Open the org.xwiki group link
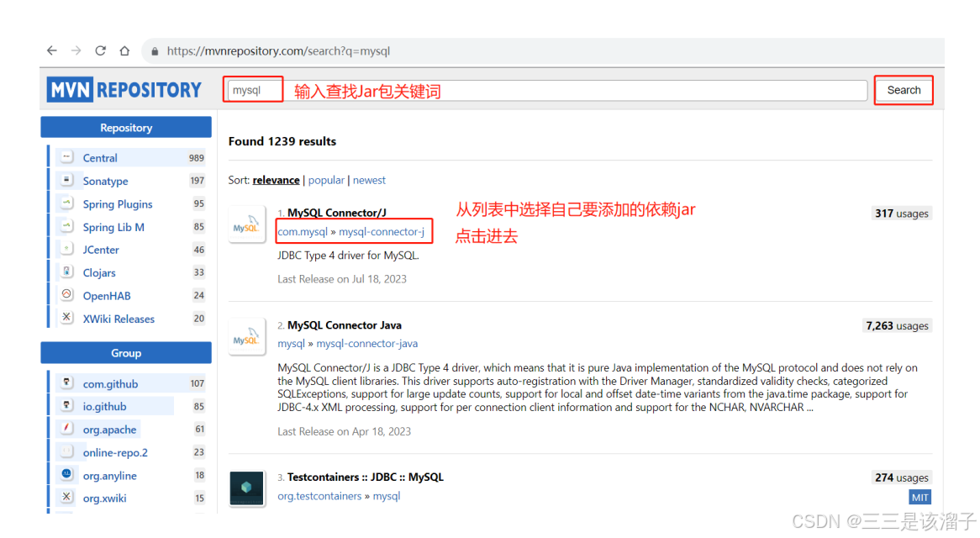The width and height of the screenshot is (980, 538). (x=104, y=498)
